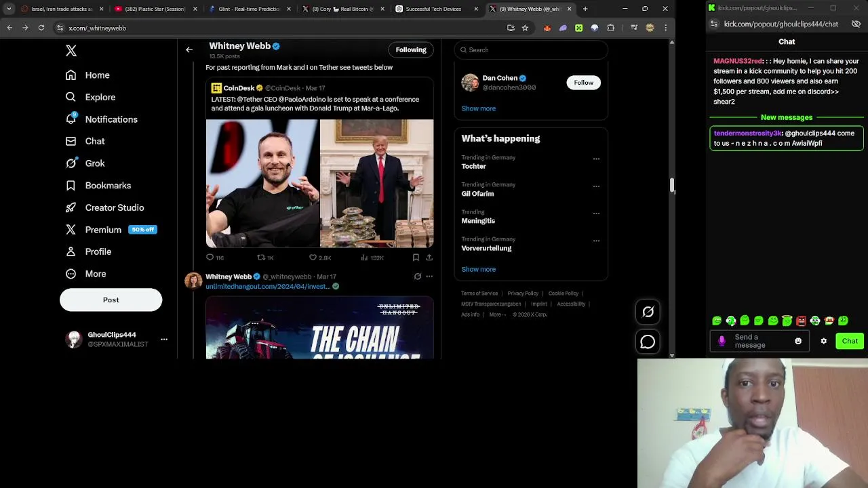Expand the More menu in sidebar

85,274
